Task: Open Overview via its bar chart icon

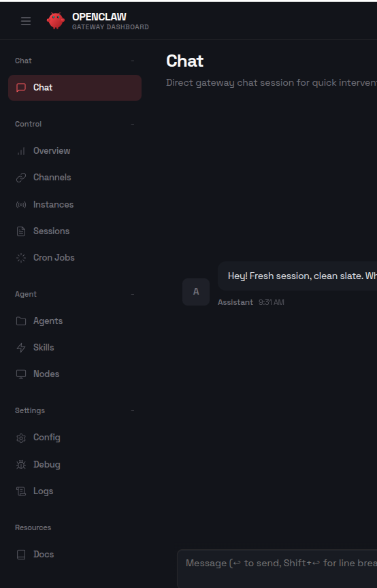Action: [21, 151]
